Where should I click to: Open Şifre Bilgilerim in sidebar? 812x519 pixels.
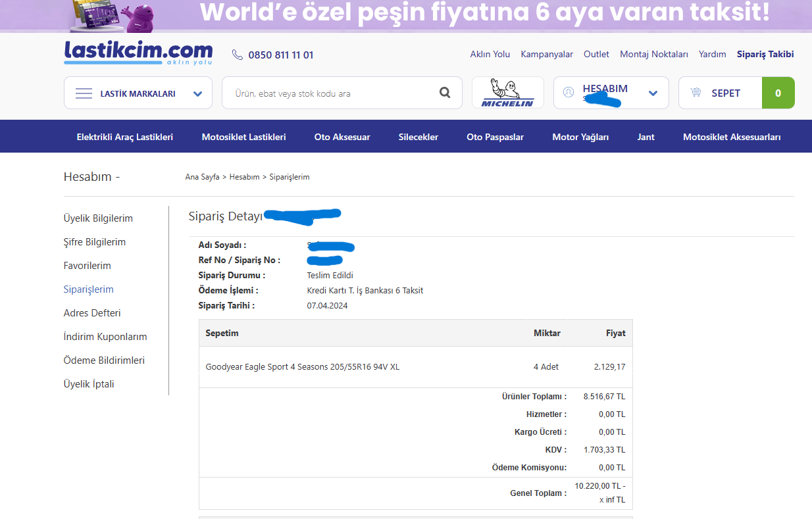(94, 242)
